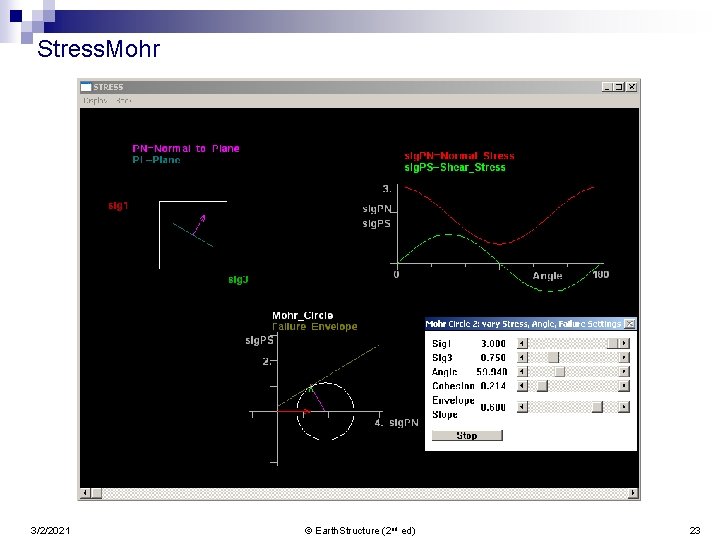The height and width of the screenshot is (540, 720).
Task: Click the Cohesion value 0.214
Action: point(493,386)
